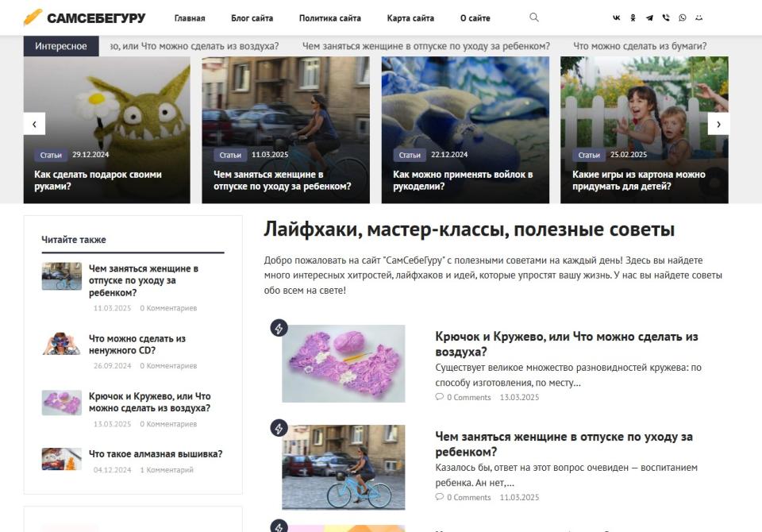Click the smiley face social icon
The width and height of the screenshot is (762, 532).
[698, 18]
